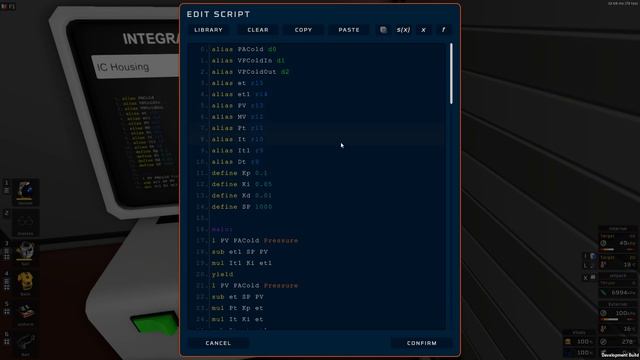Click line 'define SP 1000'
The height and width of the screenshot is (360, 640).
(241, 207)
